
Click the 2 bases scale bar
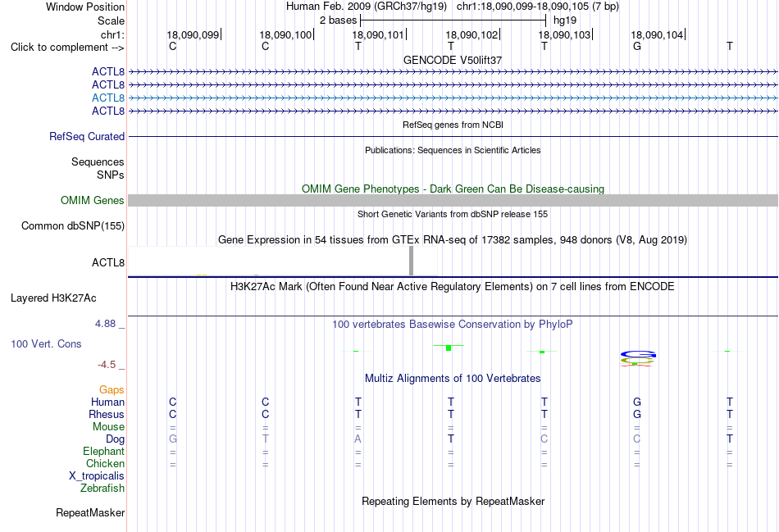click(x=453, y=20)
